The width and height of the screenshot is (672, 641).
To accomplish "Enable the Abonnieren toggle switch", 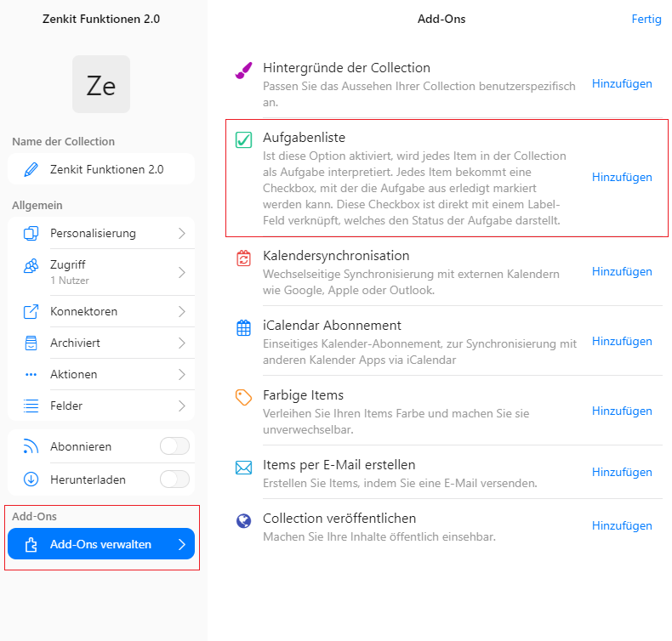I will click(174, 446).
